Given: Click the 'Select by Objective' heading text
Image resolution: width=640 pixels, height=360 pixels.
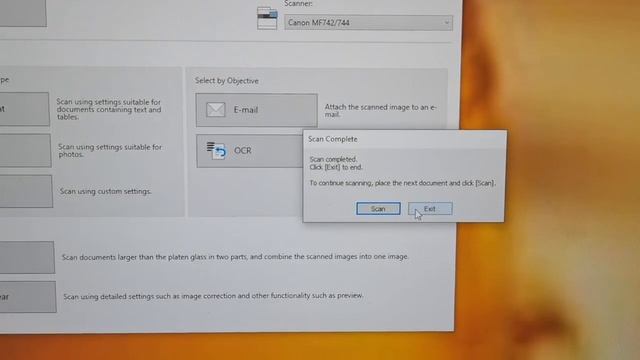Looking at the screenshot, I should click(227, 81).
